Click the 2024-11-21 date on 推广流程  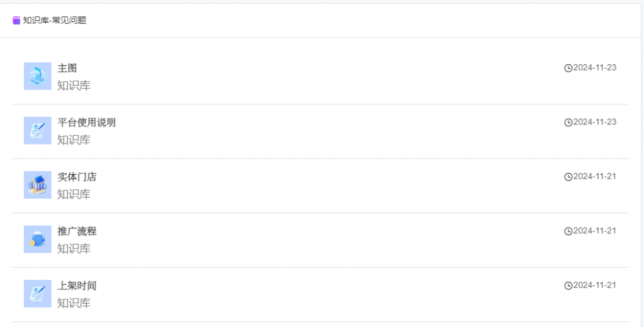[594, 231]
